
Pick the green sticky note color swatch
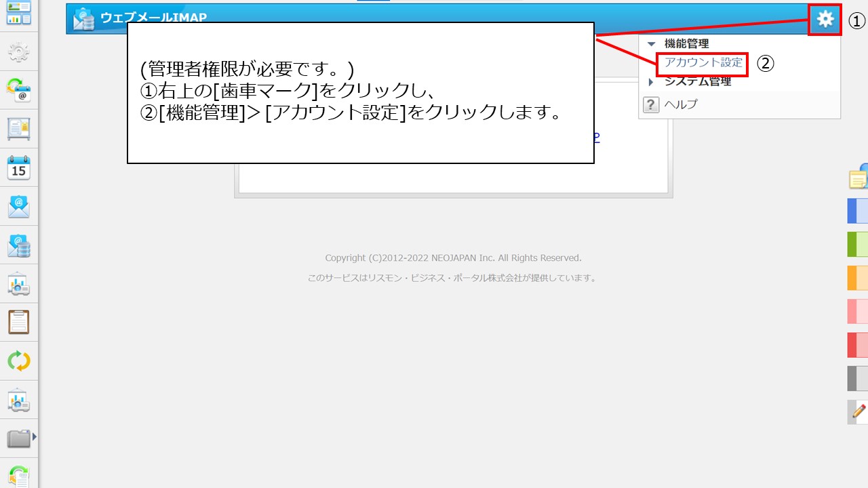click(858, 244)
